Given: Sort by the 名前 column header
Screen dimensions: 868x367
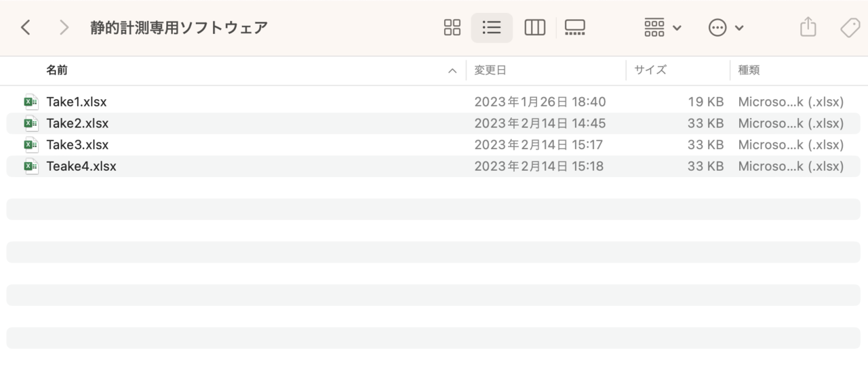Looking at the screenshot, I should pyautogui.click(x=57, y=70).
